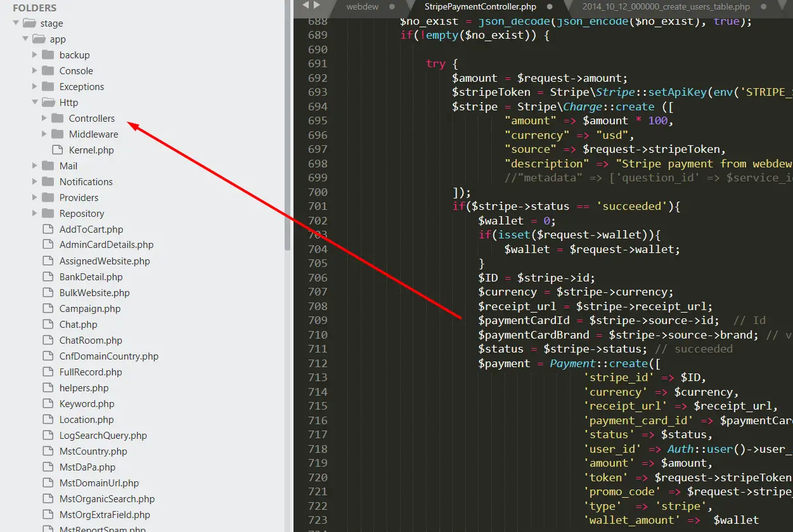Open Keyword.php file
This screenshot has width=793, height=532.
[x=87, y=404]
